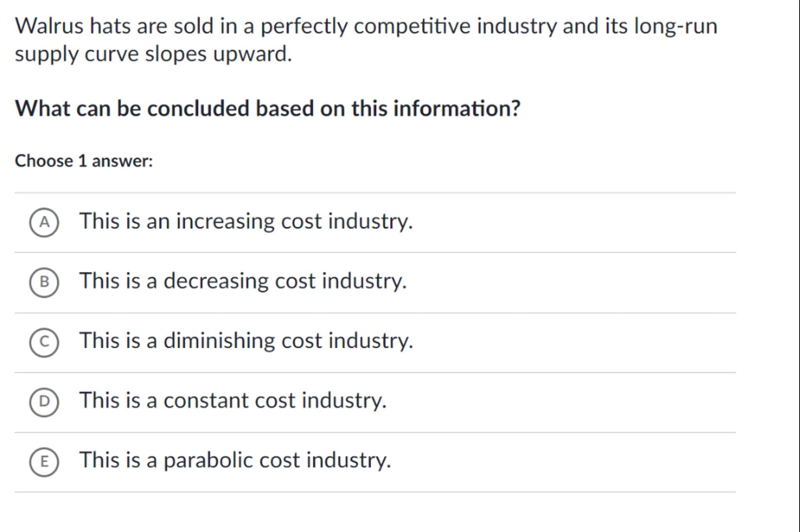800x532 pixels.
Task: Click the word 'upward' in the prompt
Action: (x=252, y=53)
